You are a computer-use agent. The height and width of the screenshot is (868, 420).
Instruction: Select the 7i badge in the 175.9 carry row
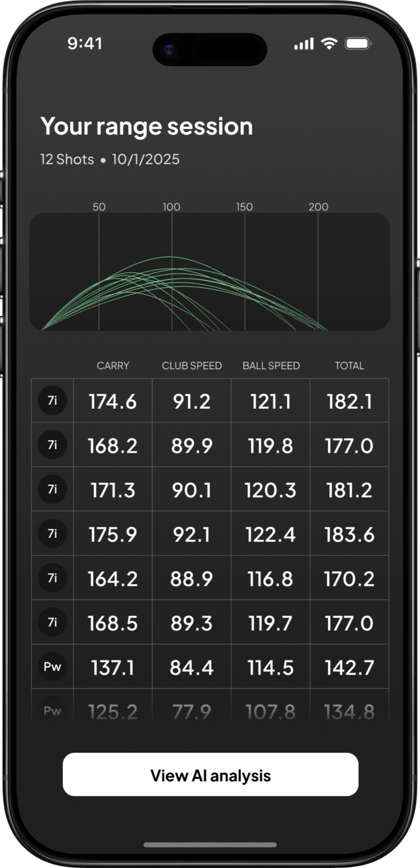(52, 534)
